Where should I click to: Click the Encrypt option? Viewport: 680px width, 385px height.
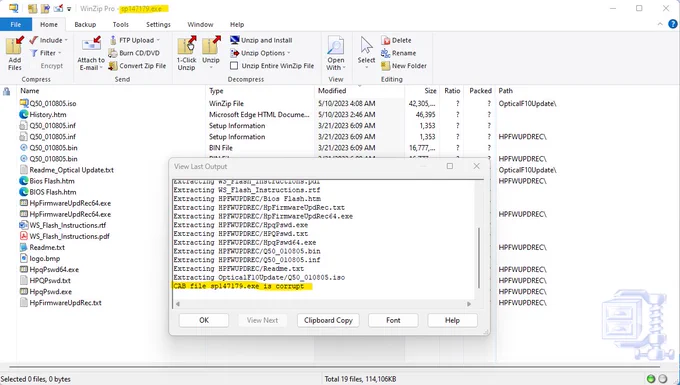tap(52, 66)
